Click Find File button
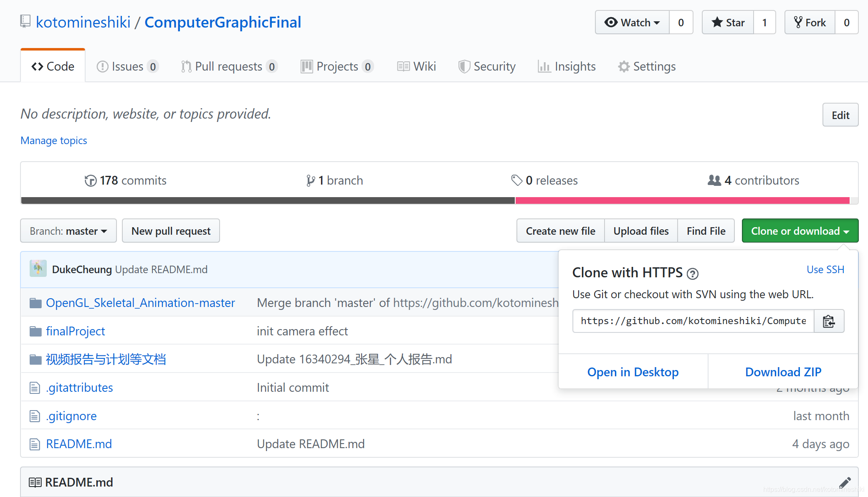The image size is (868, 497). click(x=706, y=231)
